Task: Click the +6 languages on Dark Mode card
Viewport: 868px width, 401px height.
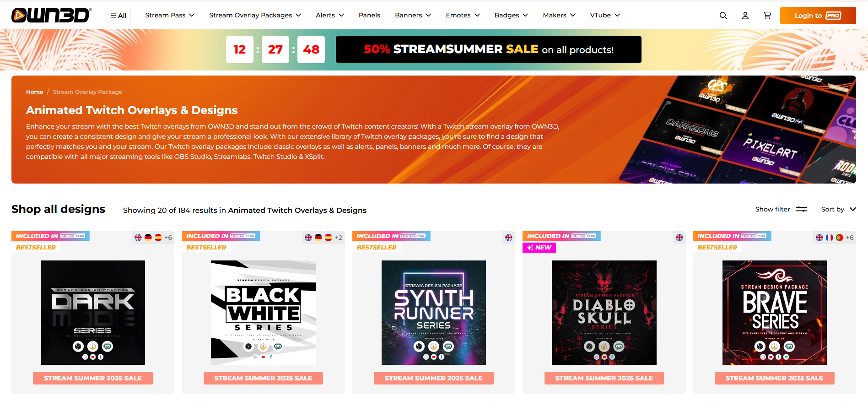Action: (168, 238)
